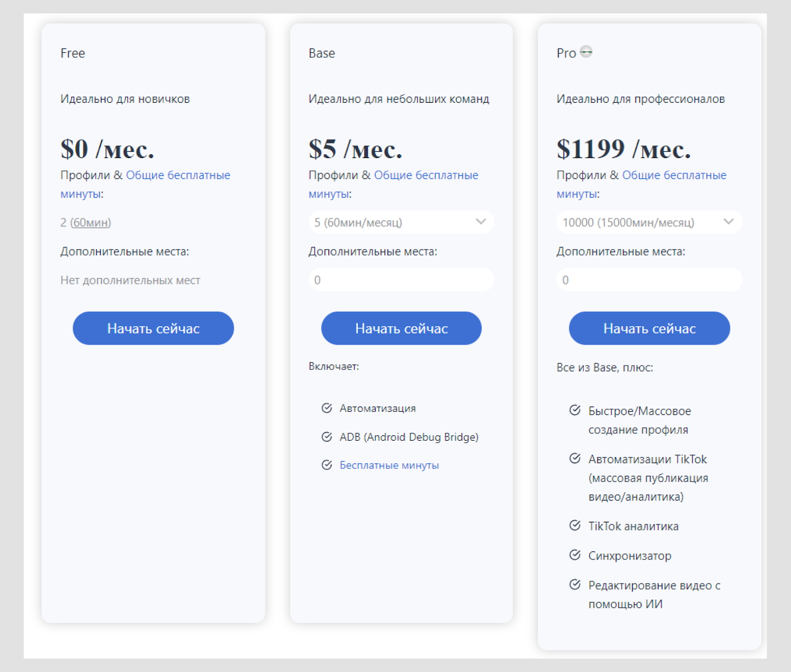Click Редактирование видео с помощью ИИ text
The height and width of the screenshot is (672, 791).
pos(654,595)
